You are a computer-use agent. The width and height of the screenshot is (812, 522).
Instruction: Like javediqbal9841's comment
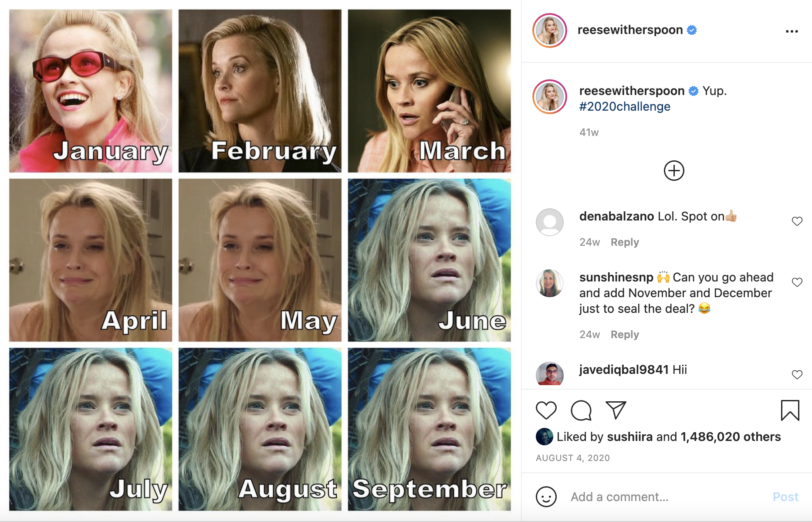(797, 375)
